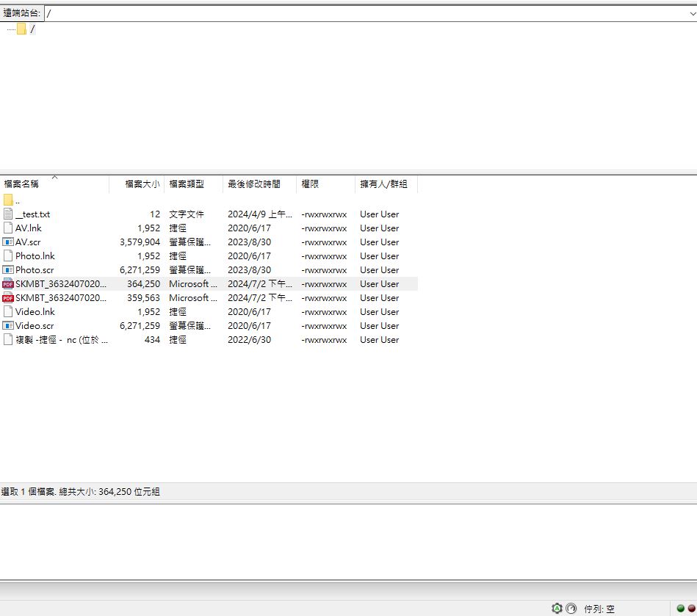Click the text file icon of _test.txt

click(8, 214)
